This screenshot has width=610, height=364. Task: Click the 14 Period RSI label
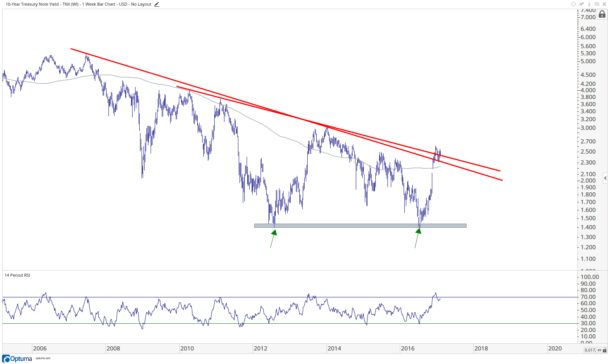(17, 275)
